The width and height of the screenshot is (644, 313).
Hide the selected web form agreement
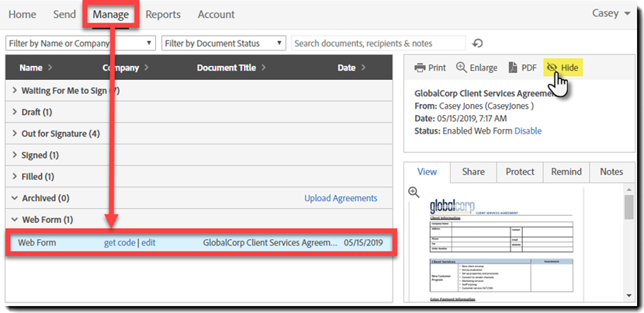tap(563, 68)
